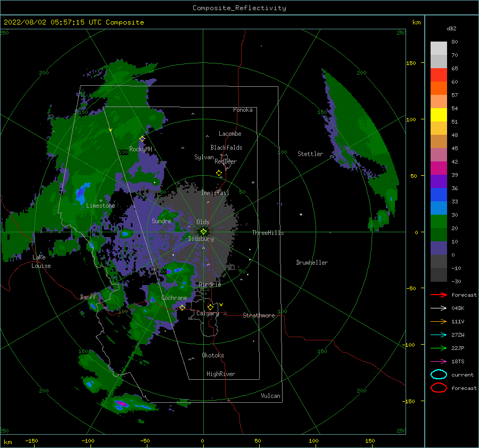Click the Didsbury city label
The height and width of the screenshot is (448, 479).
[201, 239]
